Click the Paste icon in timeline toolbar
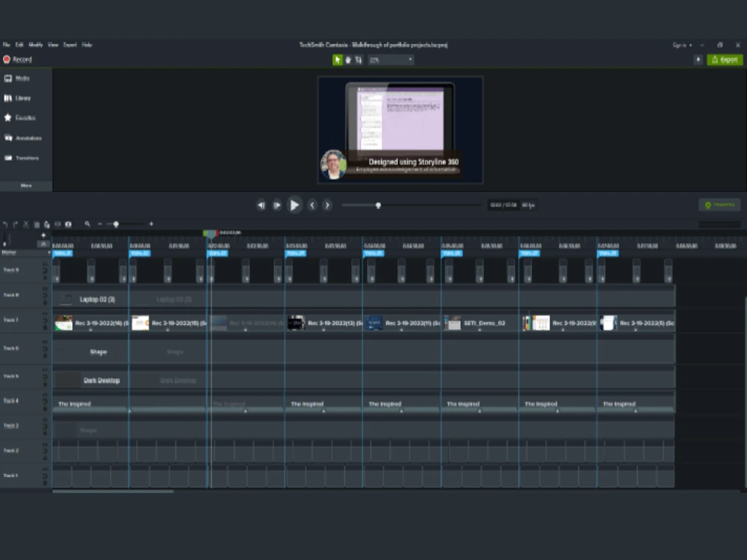Screen dimensions: 747x560 click(x=46, y=224)
